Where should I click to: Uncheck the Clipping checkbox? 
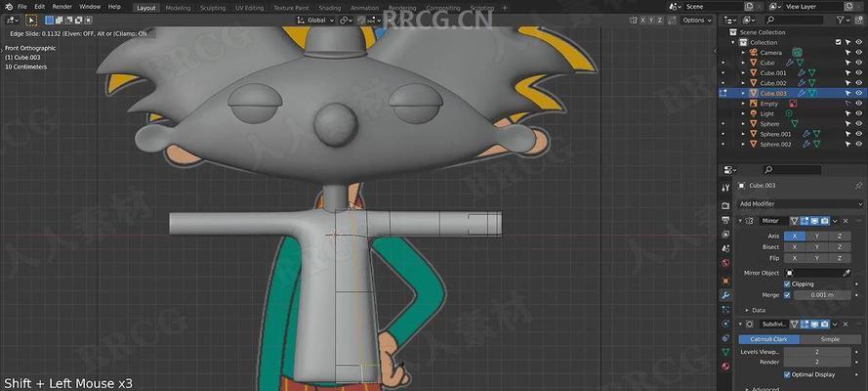pos(787,284)
